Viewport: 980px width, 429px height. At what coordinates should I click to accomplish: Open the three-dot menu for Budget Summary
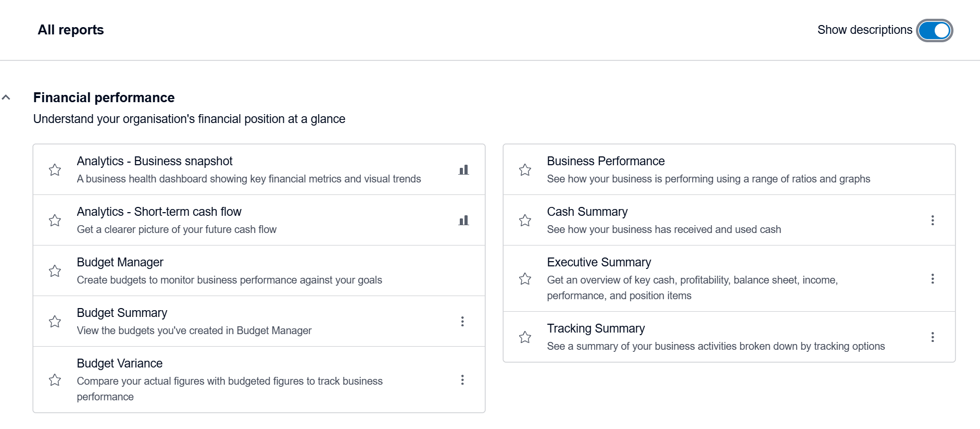tap(462, 321)
